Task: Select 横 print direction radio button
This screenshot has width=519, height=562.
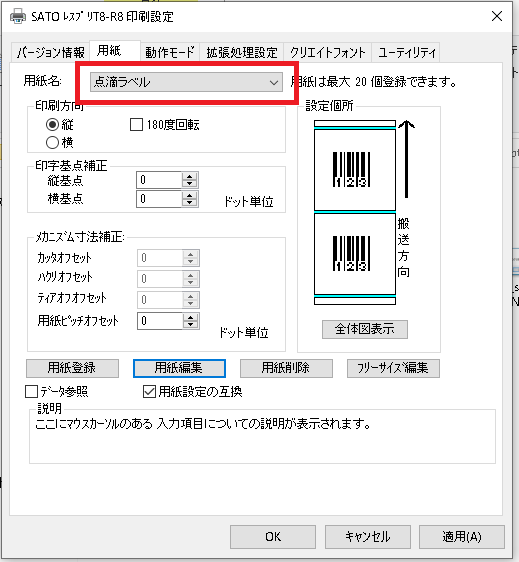Action: click(x=52, y=143)
